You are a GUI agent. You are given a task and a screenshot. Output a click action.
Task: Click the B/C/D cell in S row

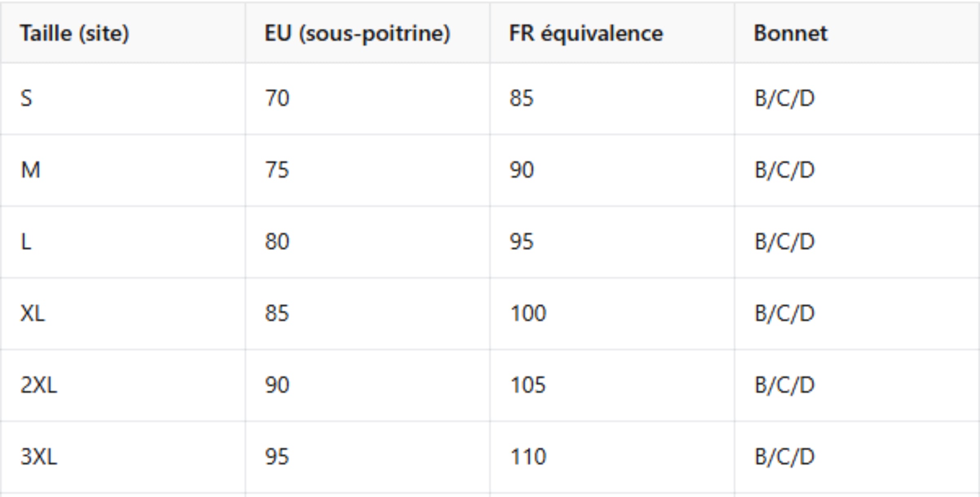[857, 99]
